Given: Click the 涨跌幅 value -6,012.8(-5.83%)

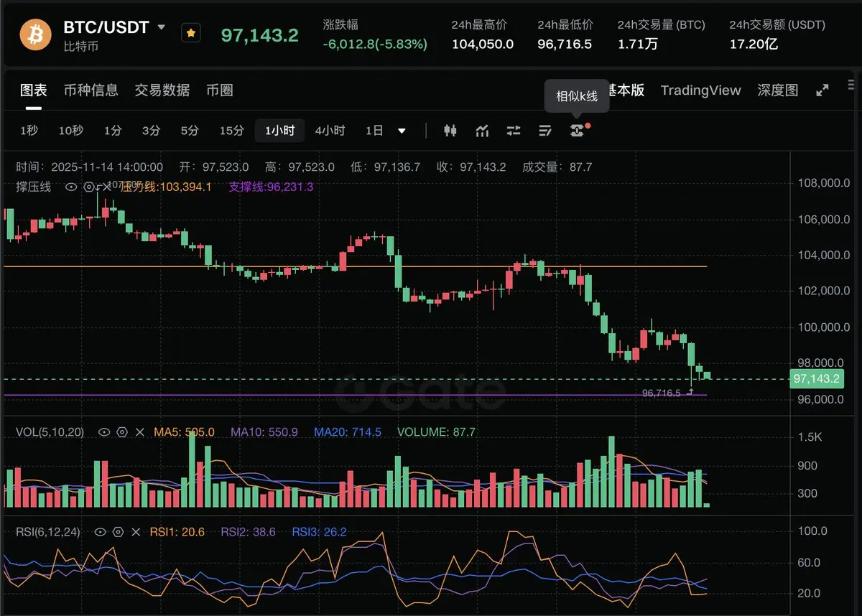Looking at the screenshot, I should (375, 44).
